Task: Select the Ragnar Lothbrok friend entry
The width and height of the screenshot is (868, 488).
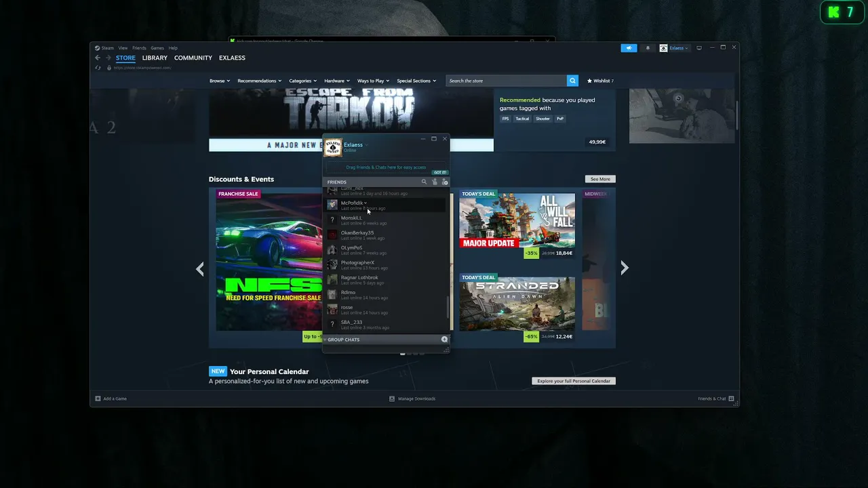Action: pyautogui.click(x=385, y=279)
